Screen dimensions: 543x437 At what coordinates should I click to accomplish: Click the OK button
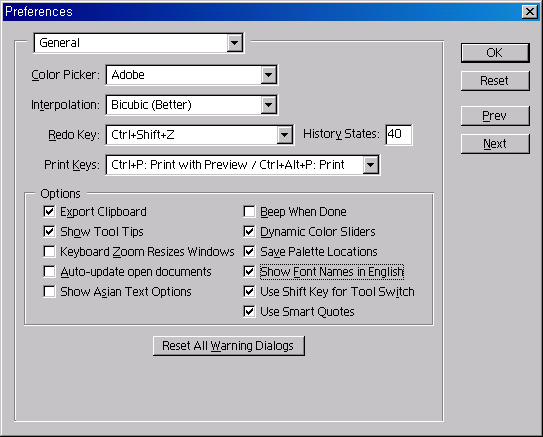(495, 53)
